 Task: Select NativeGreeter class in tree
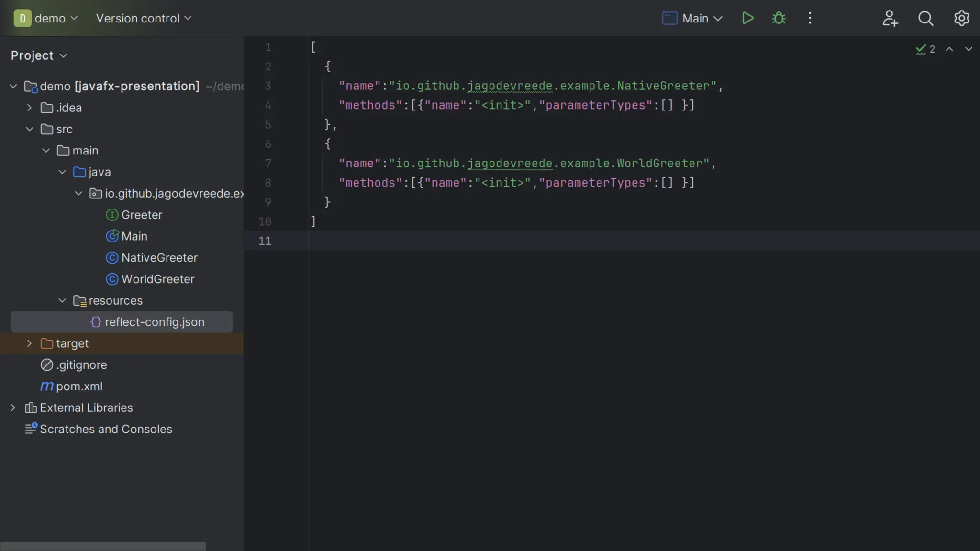click(x=159, y=258)
